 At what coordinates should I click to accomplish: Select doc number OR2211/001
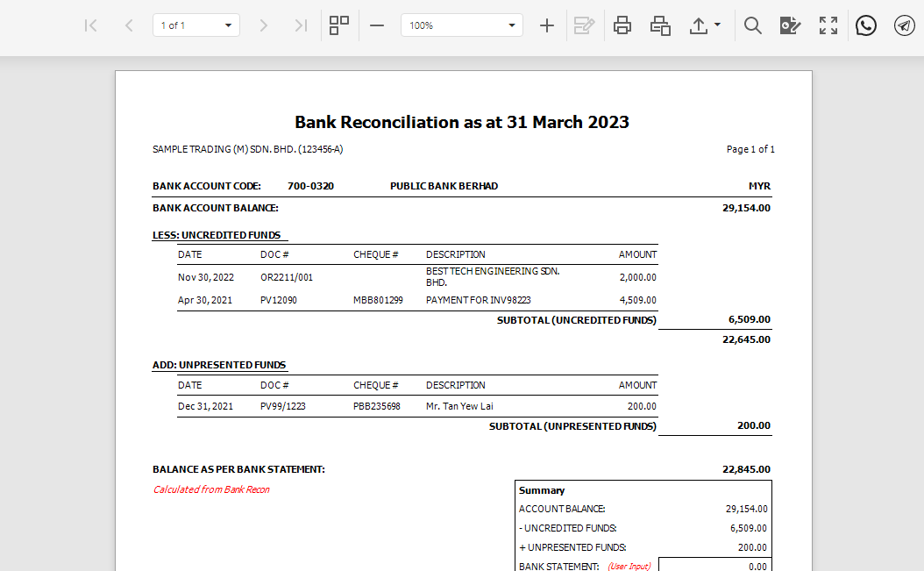point(287,277)
